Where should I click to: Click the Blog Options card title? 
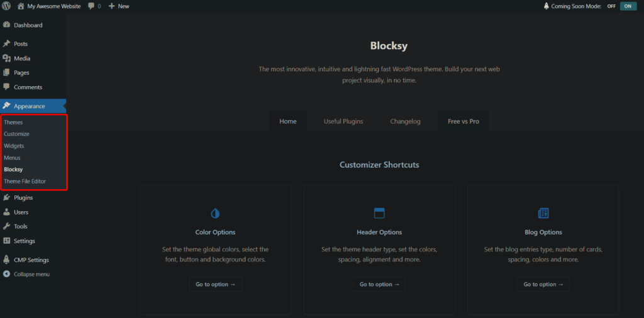tap(543, 233)
